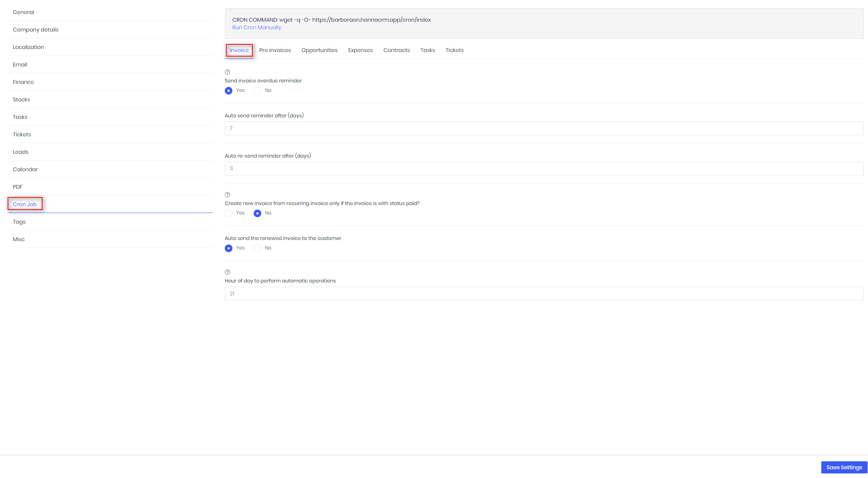Click help icon above hour of day
868x478 pixels.
pos(227,272)
